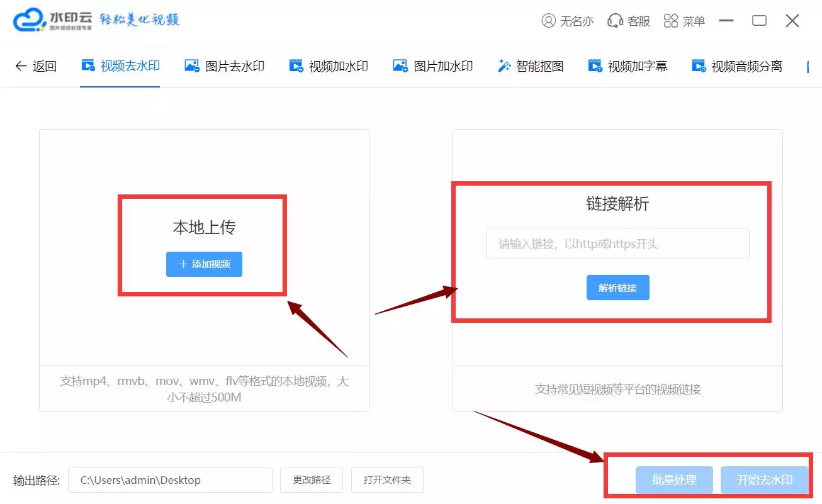Select the output path text showing Desktop

pos(170,479)
